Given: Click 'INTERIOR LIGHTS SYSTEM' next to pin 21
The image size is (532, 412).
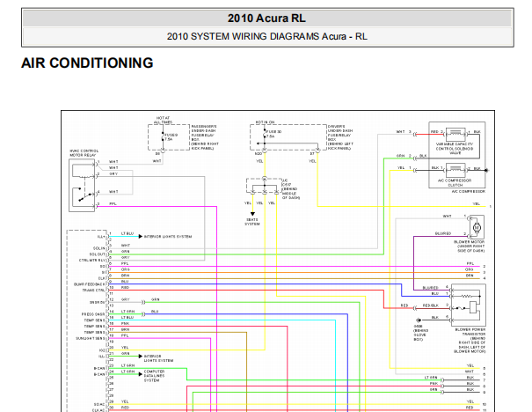Looking at the screenshot, I should pos(158,358).
